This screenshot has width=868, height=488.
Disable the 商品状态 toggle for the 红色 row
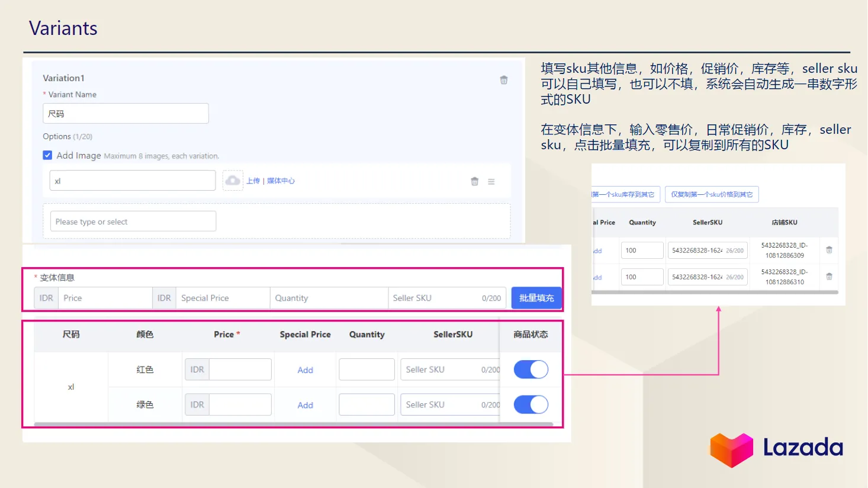pyautogui.click(x=531, y=369)
